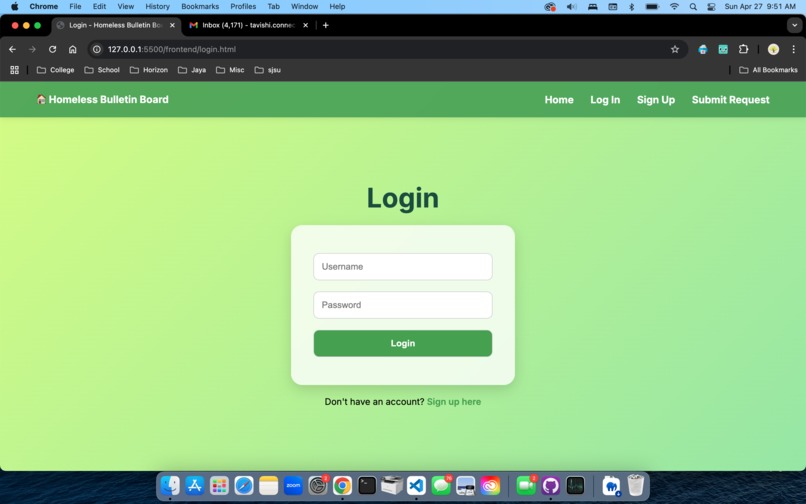The width and height of the screenshot is (806, 504).
Task: Open the Submit Request navbar link
Action: coord(730,100)
